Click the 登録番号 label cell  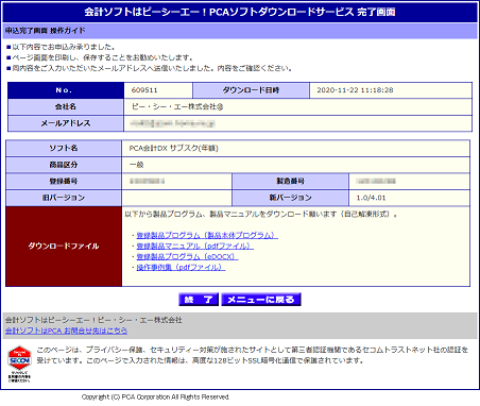pyautogui.click(x=63, y=181)
